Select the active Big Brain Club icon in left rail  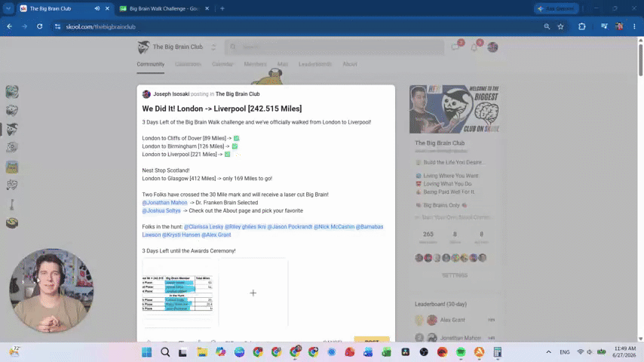(x=12, y=129)
